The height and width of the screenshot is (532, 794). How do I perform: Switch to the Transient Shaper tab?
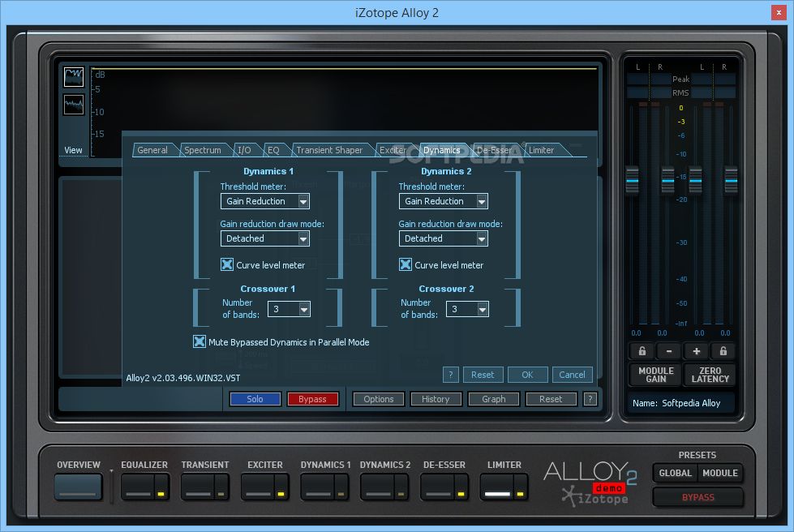pos(329,150)
